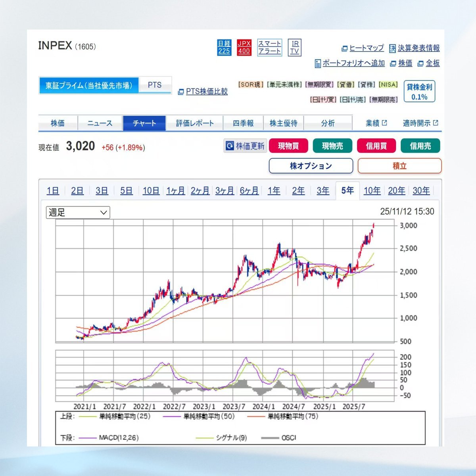
Task: Switch to the 株価 tab
Action: pyautogui.click(x=58, y=123)
